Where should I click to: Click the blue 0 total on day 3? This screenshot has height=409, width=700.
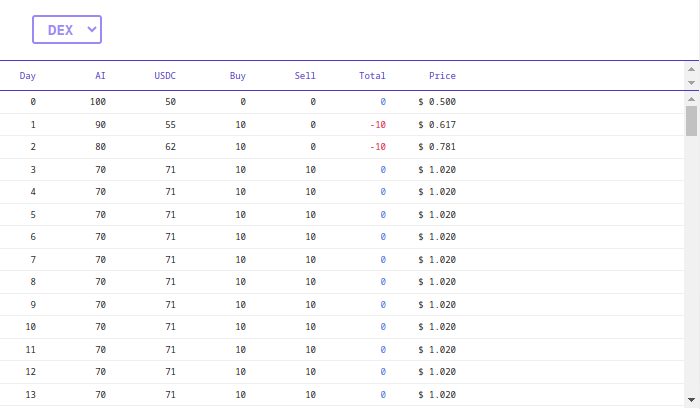[383, 170]
